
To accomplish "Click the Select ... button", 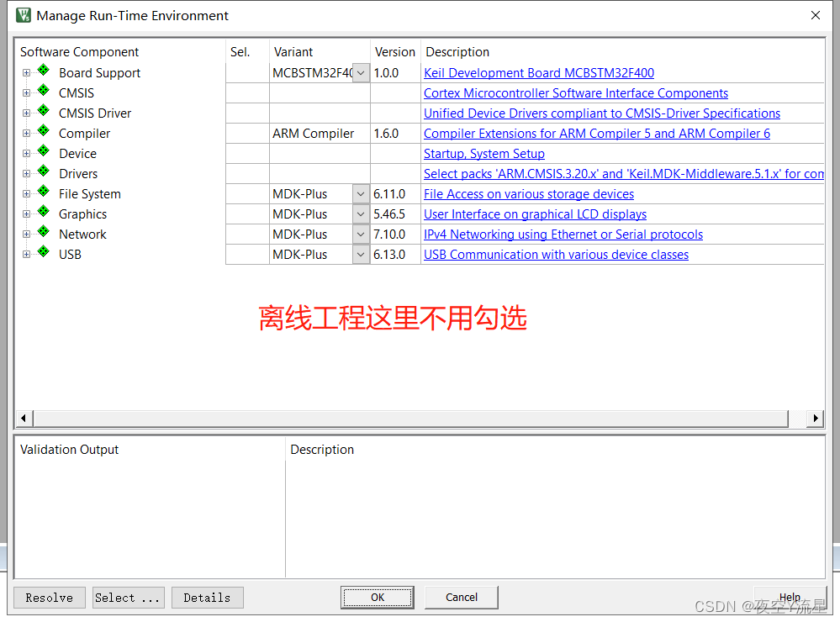I will (128, 598).
